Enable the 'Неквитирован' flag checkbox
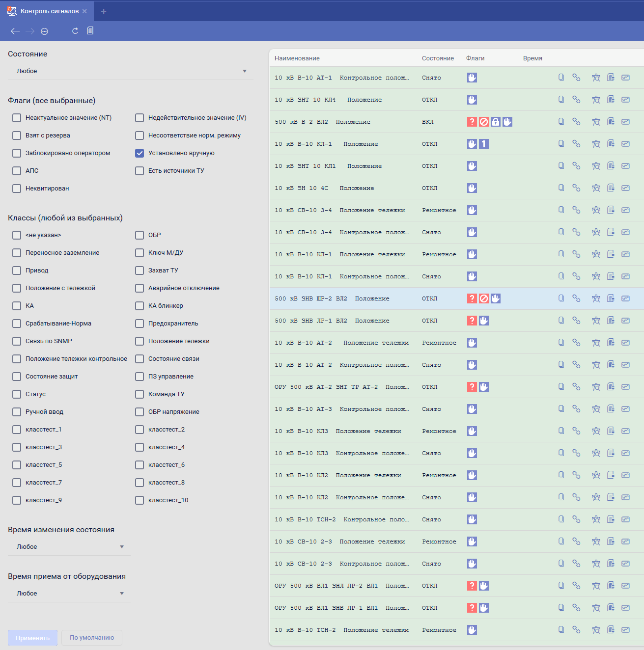 tap(17, 189)
